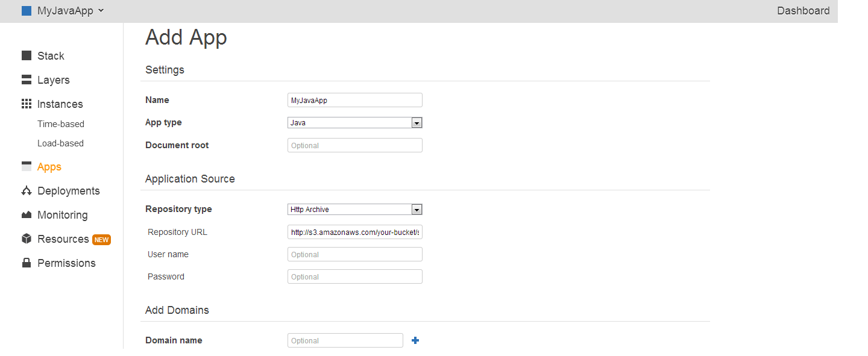Click the Resources cube icon
This screenshot has width=868, height=356.
tap(27, 239)
